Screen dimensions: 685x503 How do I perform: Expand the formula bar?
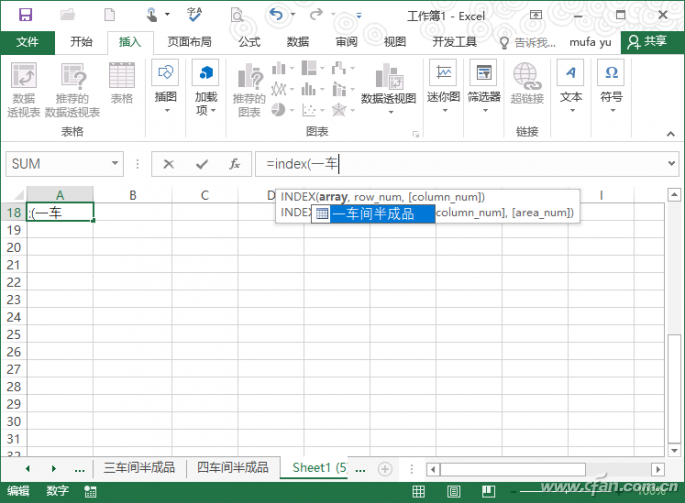tap(671, 163)
